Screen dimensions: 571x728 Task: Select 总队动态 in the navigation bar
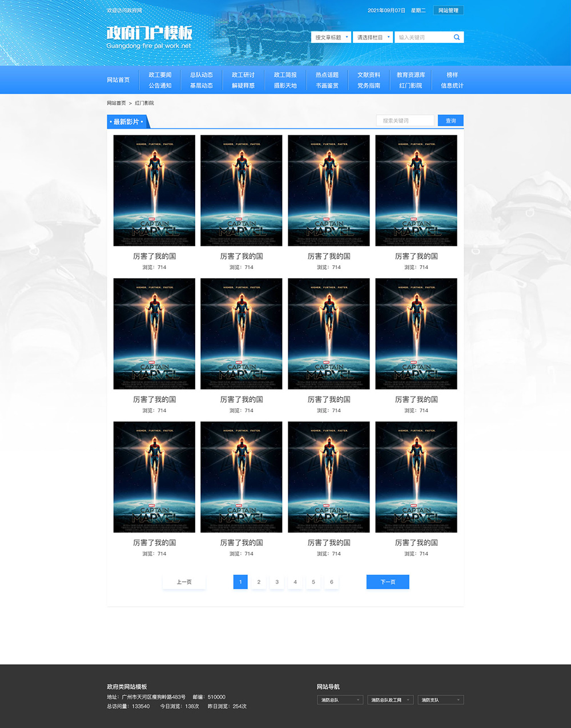point(202,75)
